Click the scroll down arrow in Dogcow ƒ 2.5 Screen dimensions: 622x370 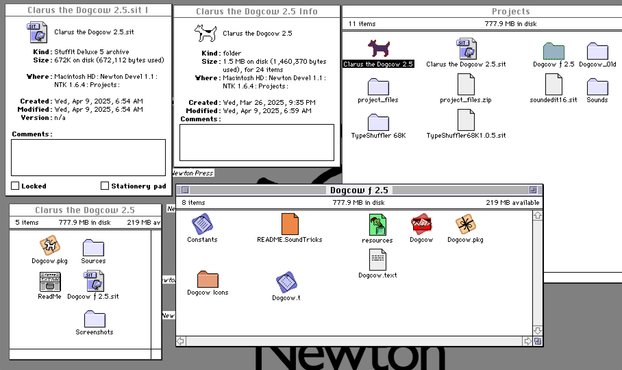pyautogui.click(x=538, y=330)
